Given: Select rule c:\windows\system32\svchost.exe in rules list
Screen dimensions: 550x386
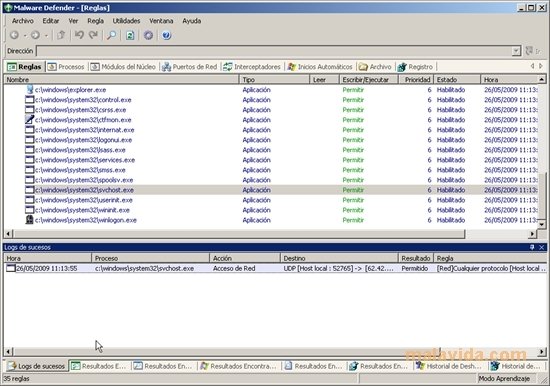Looking at the screenshot, I should tap(85, 190).
